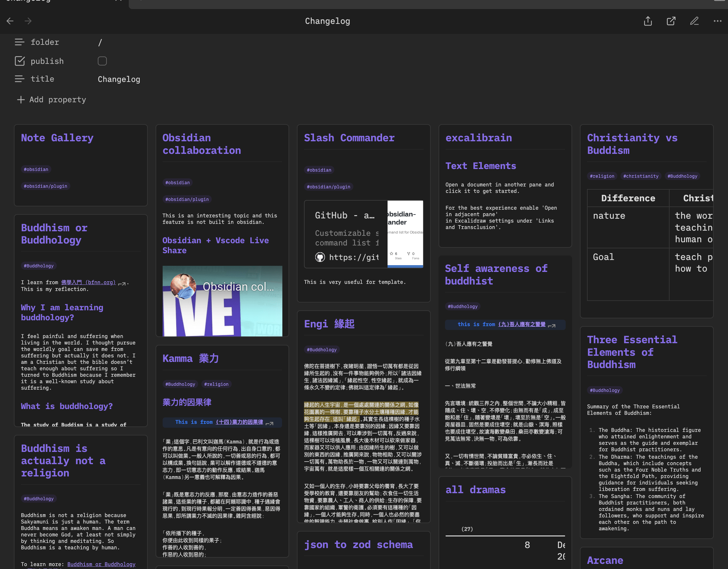
Task: Open Three Essential Elements of Buddhism note
Action: (632, 352)
